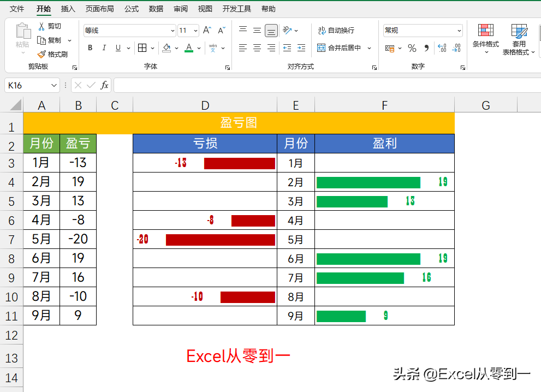This screenshot has width=541, height=392.
Task: Click the Decrease Indent icon
Action: [287, 48]
